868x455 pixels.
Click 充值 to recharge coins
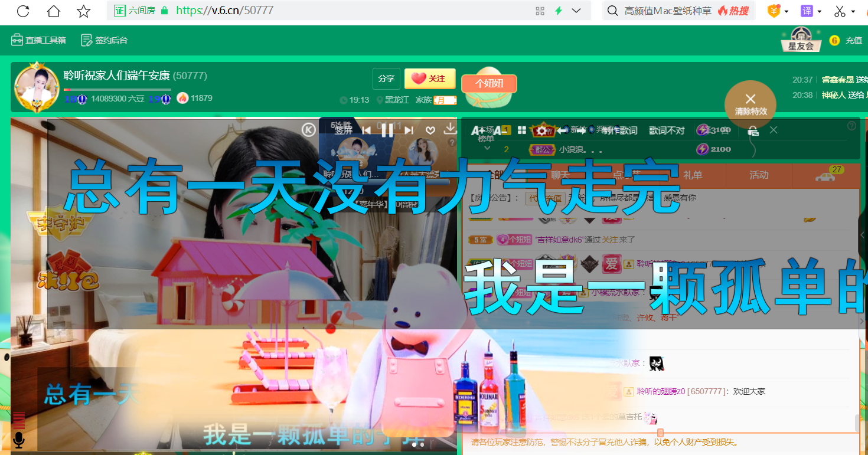(x=854, y=40)
